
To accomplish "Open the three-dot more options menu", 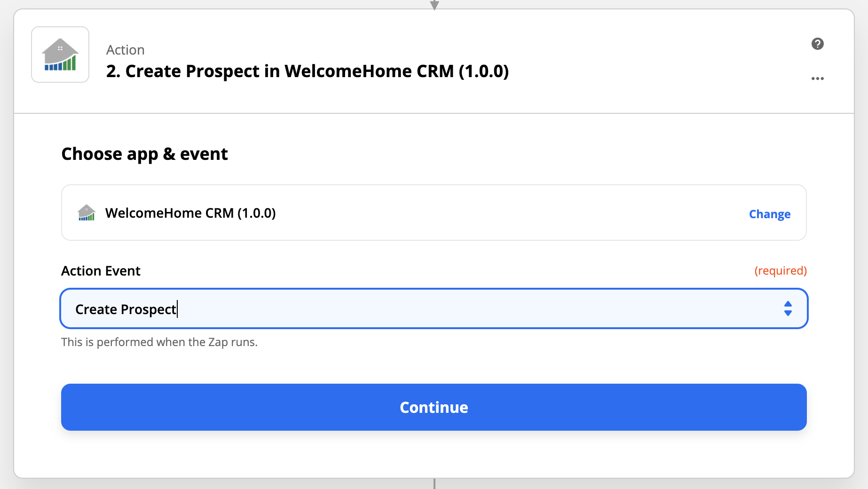I will click(x=817, y=79).
